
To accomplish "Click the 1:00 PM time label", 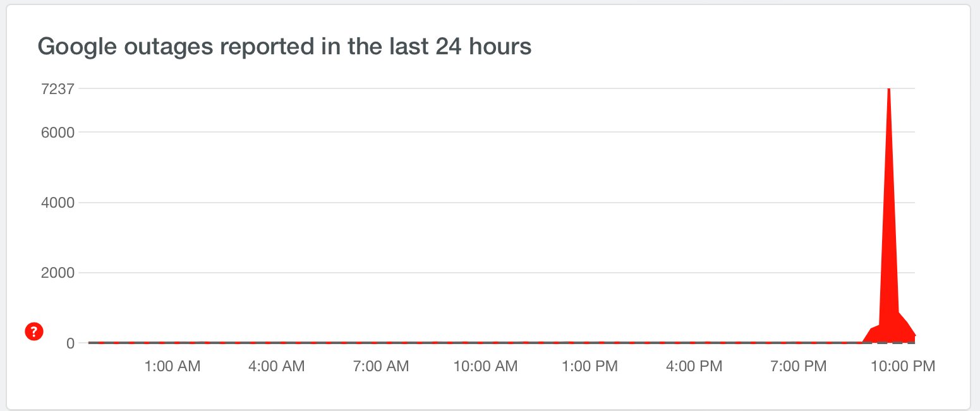I will (589, 366).
